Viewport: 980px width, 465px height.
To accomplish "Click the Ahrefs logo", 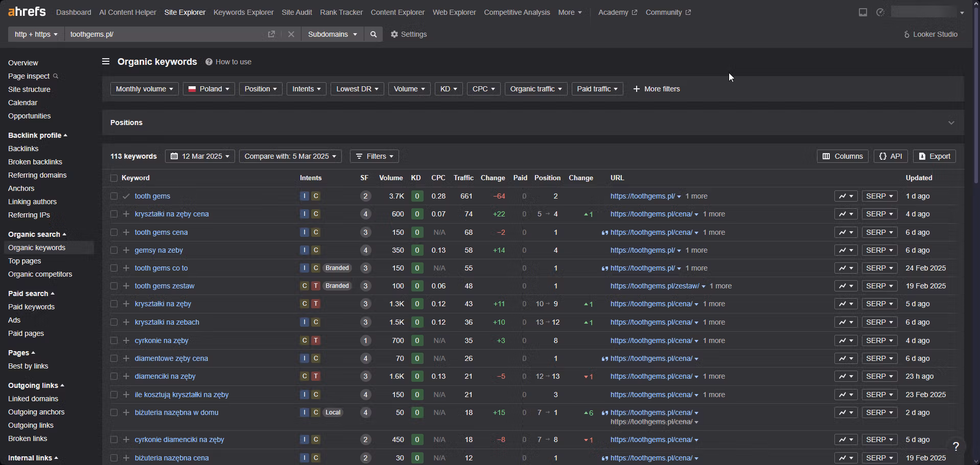I will point(27,12).
